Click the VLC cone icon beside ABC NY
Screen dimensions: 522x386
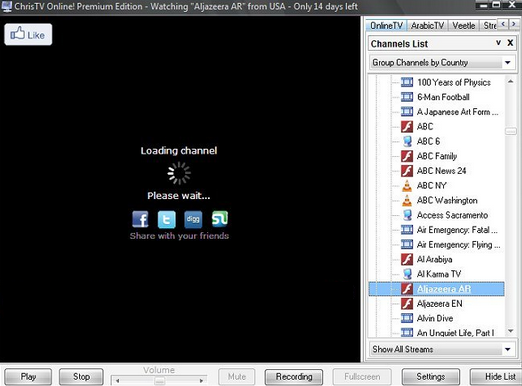[x=407, y=185]
